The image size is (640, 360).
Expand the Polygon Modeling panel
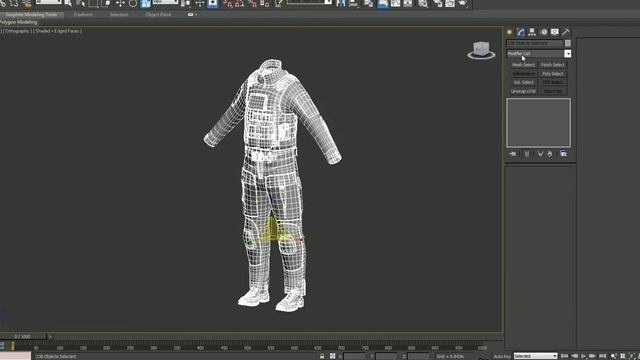(x=19, y=22)
